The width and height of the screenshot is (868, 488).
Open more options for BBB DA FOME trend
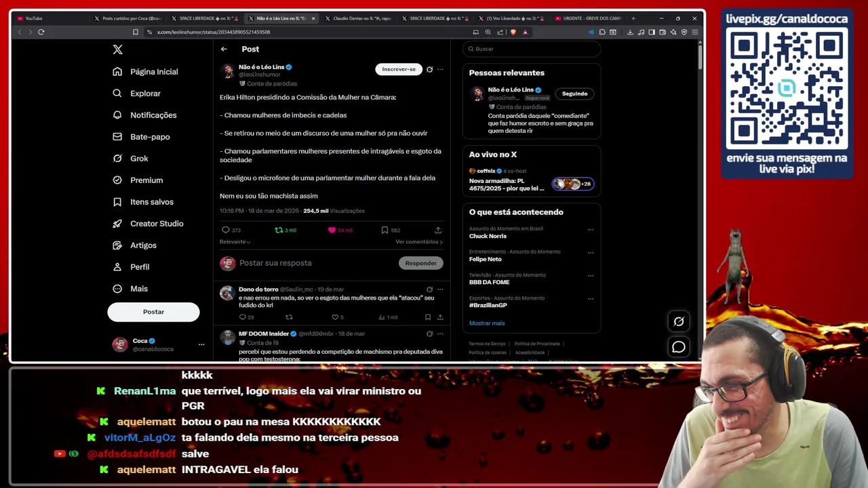coord(591,275)
